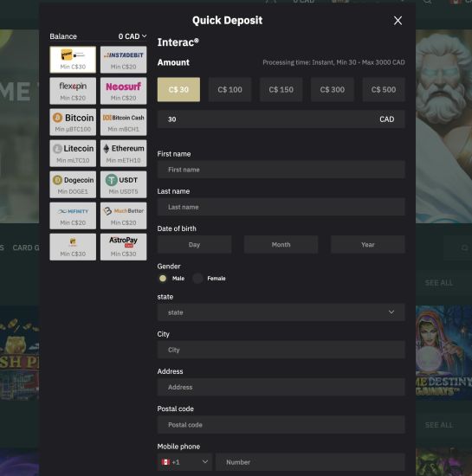Choose AstroPay Card deposit tile

pyautogui.click(x=123, y=248)
